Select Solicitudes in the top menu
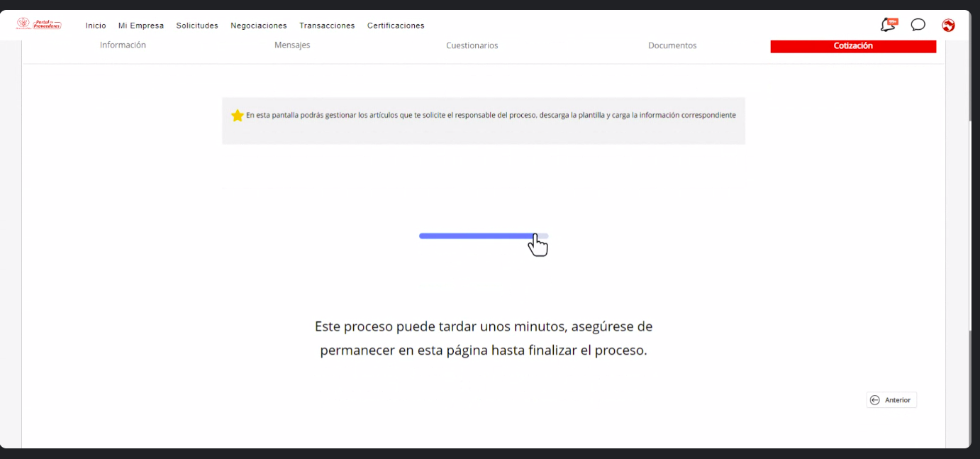 click(x=197, y=26)
